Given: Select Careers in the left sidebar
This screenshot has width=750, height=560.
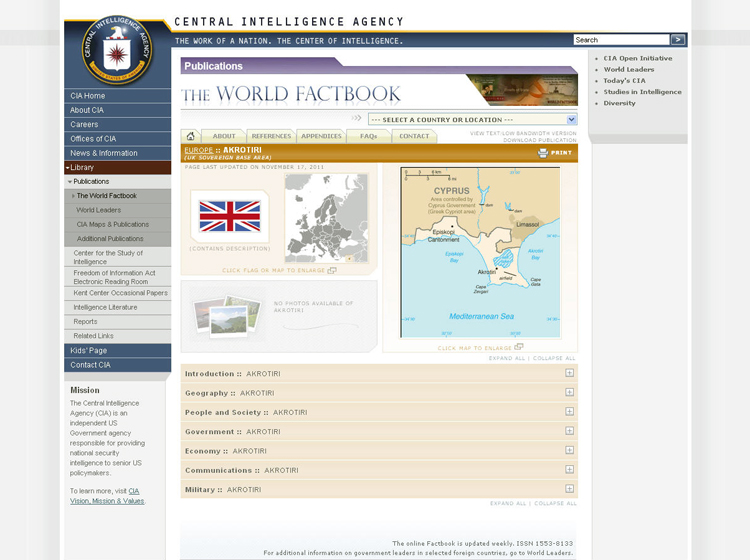Looking at the screenshot, I should coord(84,125).
